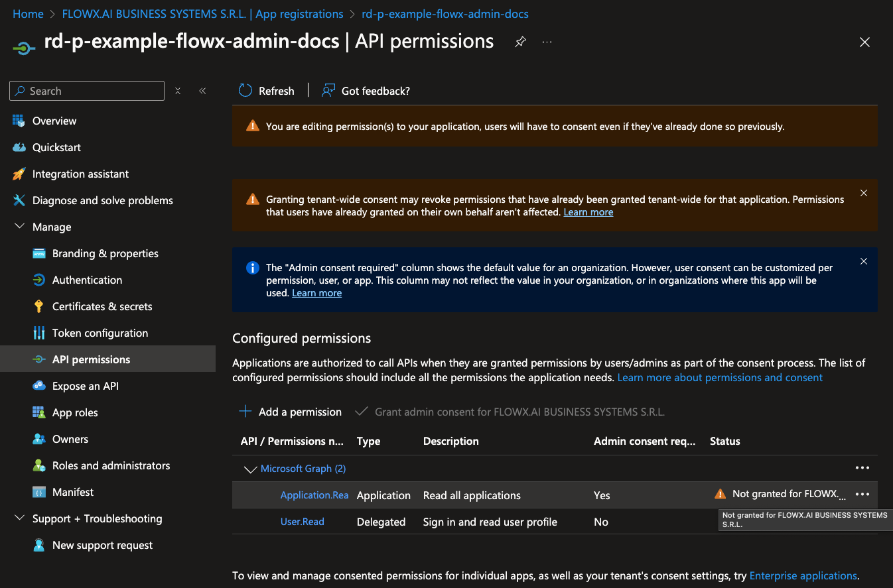893x588 pixels.
Task: Collapse the Manage section chevron
Action: 19,227
